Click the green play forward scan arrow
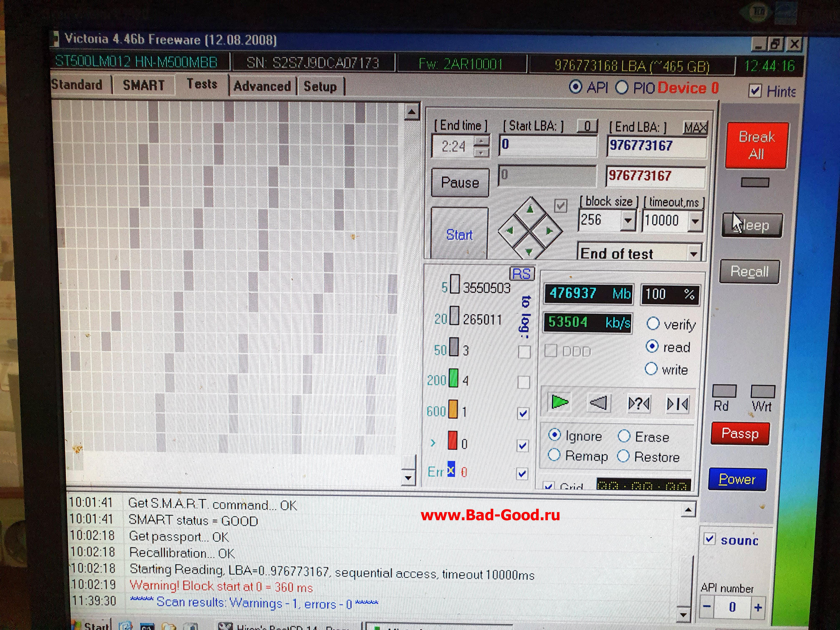The height and width of the screenshot is (630, 840). [559, 402]
